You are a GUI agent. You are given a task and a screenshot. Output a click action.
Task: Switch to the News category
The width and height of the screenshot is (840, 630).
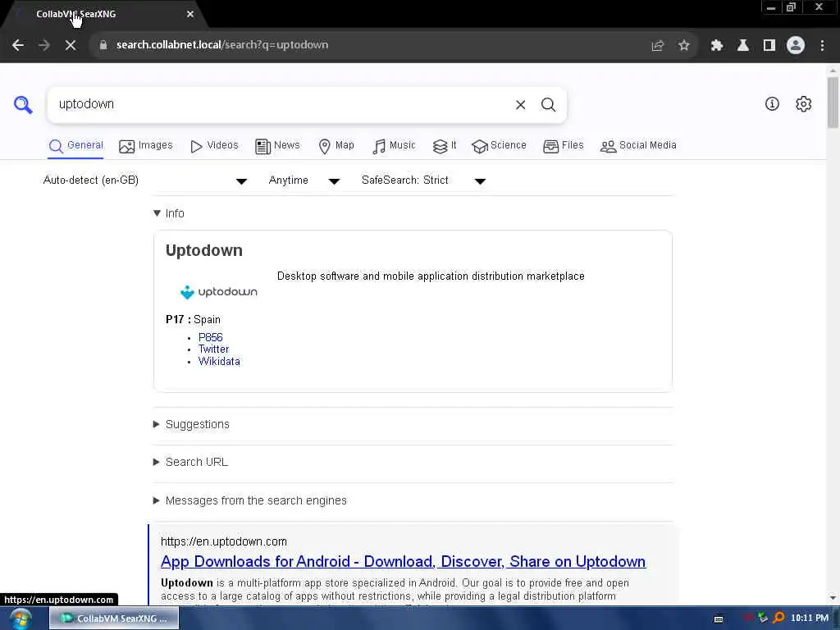277,146
